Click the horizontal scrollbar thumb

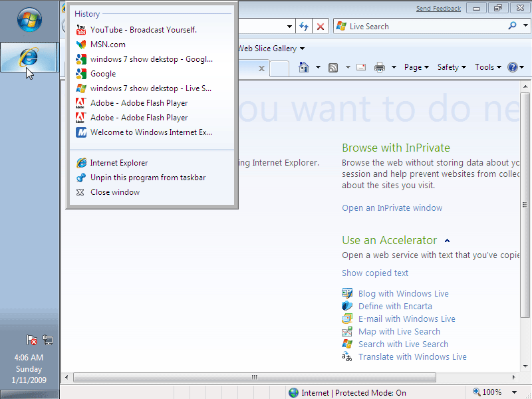click(254, 377)
